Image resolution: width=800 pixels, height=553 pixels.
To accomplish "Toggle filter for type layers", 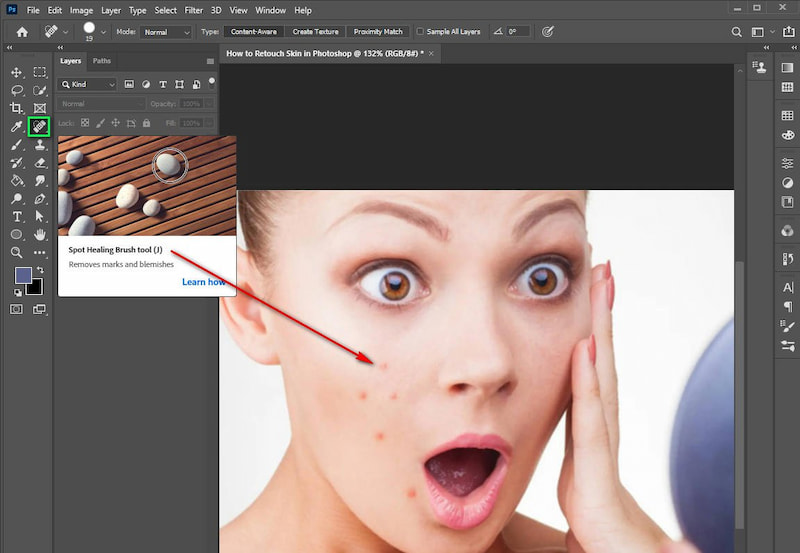I will pyautogui.click(x=163, y=84).
